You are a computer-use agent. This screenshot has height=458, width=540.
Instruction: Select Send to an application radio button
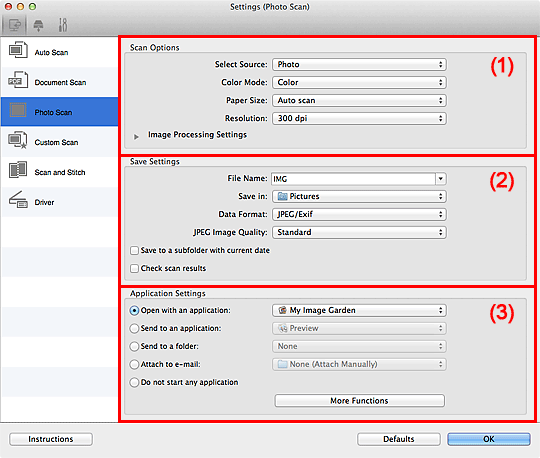coord(134,329)
